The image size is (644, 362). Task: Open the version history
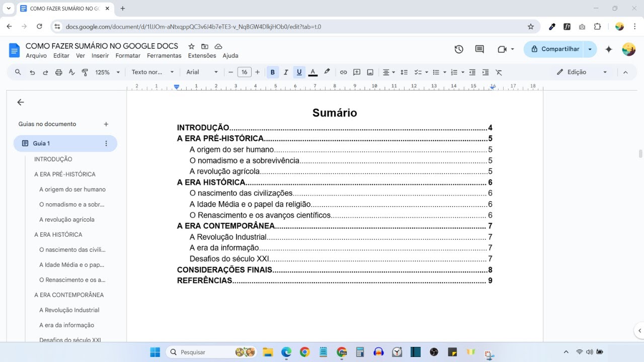pos(459,49)
